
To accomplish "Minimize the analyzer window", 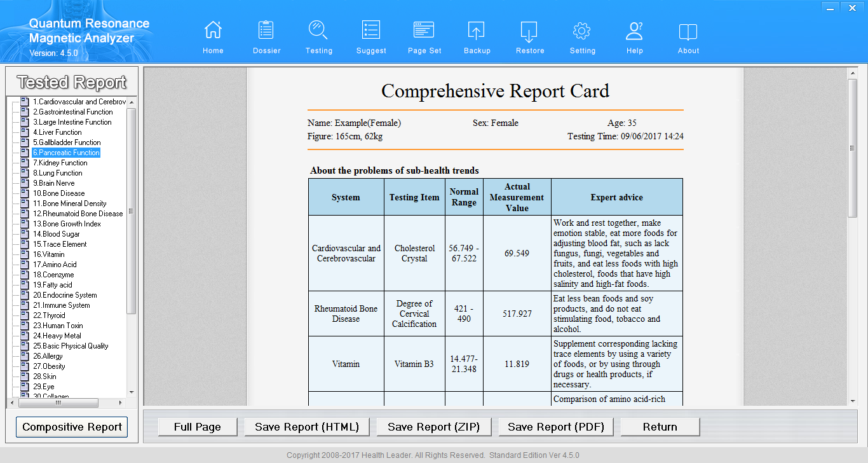I will pyautogui.click(x=830, y=8).
